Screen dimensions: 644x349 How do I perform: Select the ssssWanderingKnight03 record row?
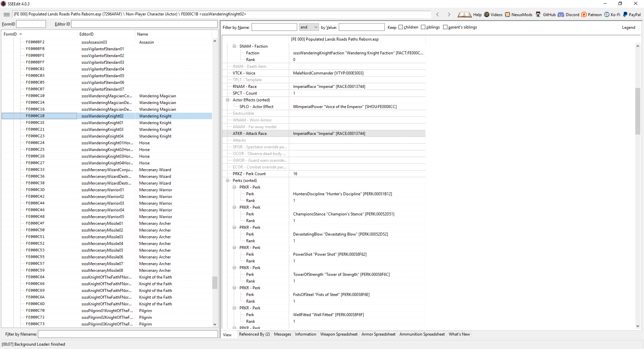tap(102, 130)
